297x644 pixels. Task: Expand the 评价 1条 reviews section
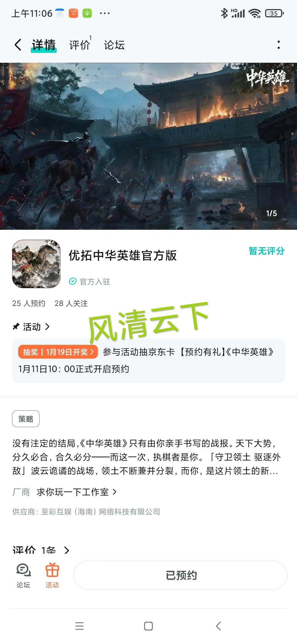click(x=41, y=550)
